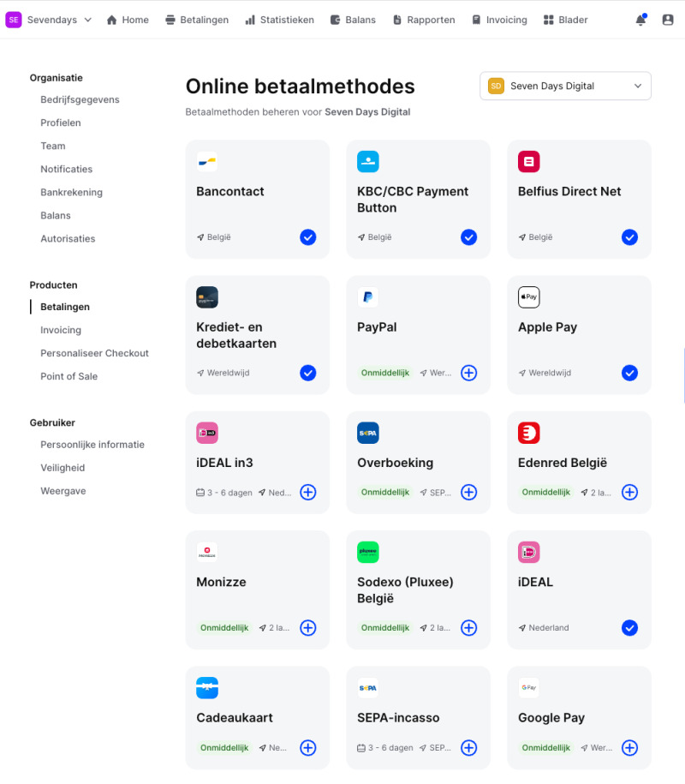Go to Rapporten in top navigation

(423, 20)
